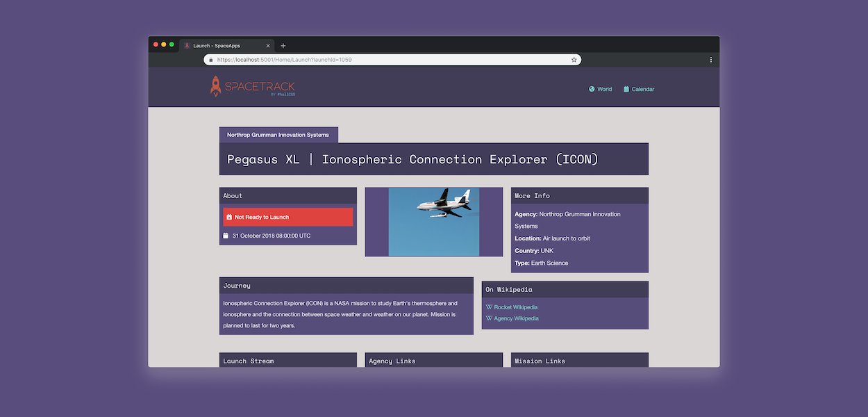Viewport: 868px width, 417px height.
Task: Click the globe icon beside World
Action: point(592,89)
